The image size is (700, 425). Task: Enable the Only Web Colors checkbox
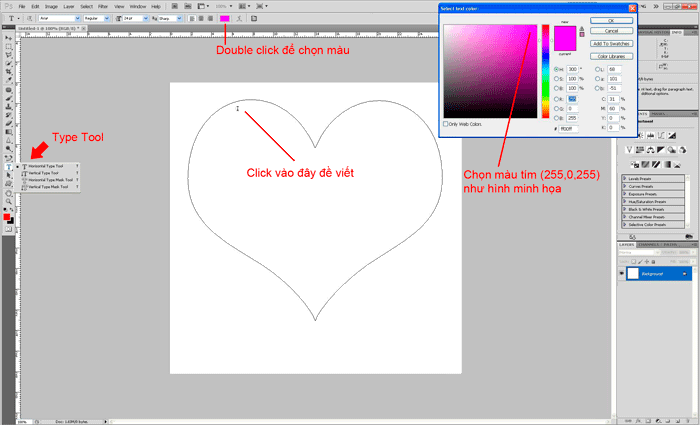[x=445, y=124]
